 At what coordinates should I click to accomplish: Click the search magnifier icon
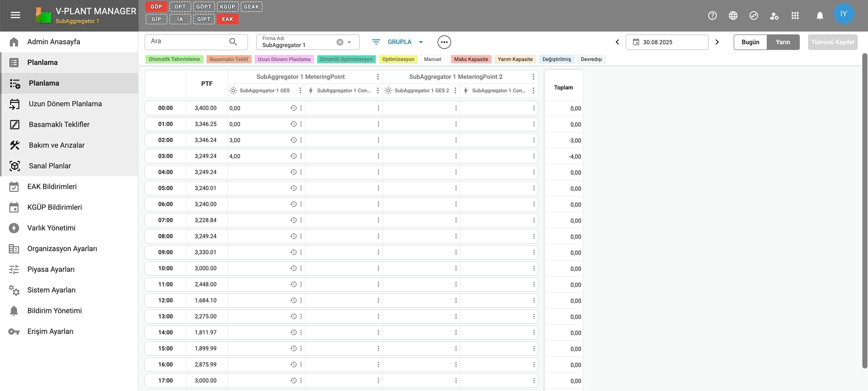point(233,42)
